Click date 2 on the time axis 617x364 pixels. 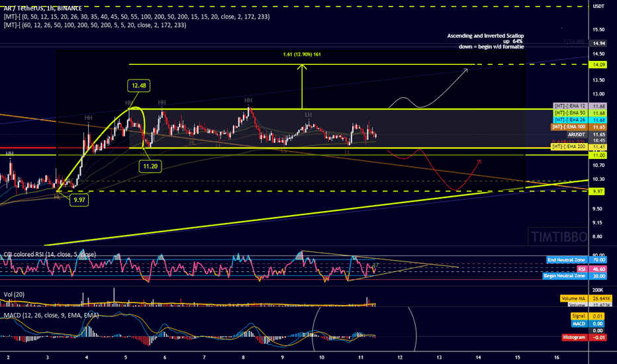[8, 357]
